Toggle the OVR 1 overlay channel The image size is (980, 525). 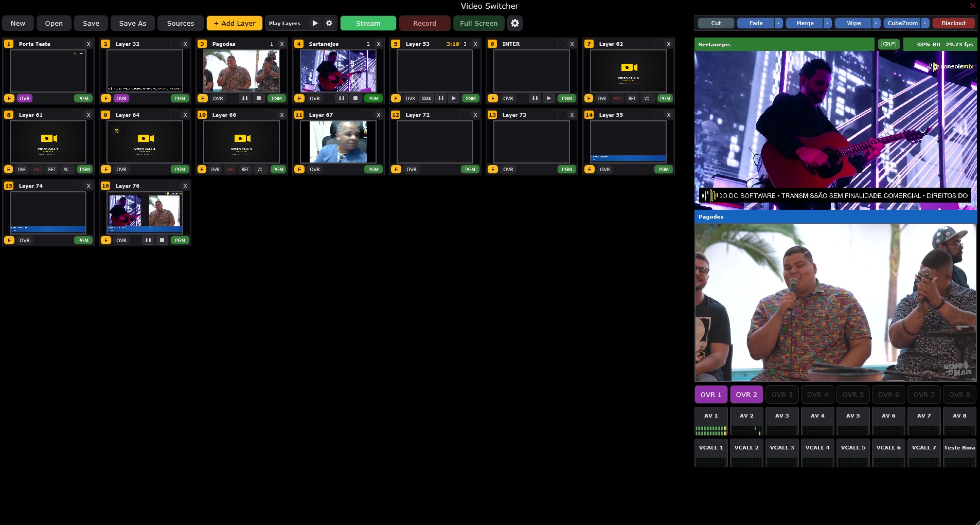point(711,394)
